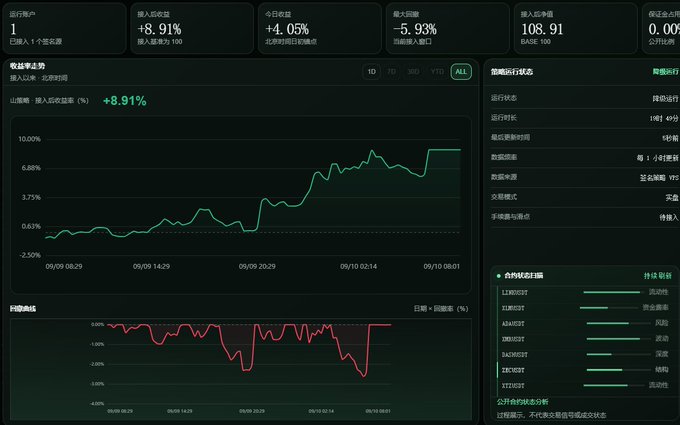
Task: Click the ZECUSDT progress bar
Action: tap(618, 370)
